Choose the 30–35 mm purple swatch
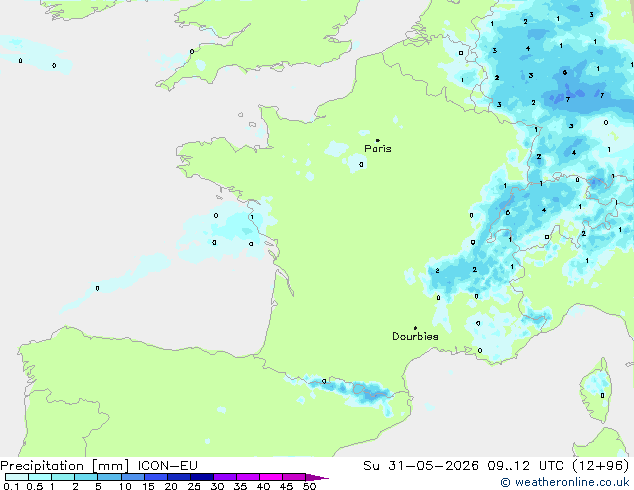 click(225, 477)
